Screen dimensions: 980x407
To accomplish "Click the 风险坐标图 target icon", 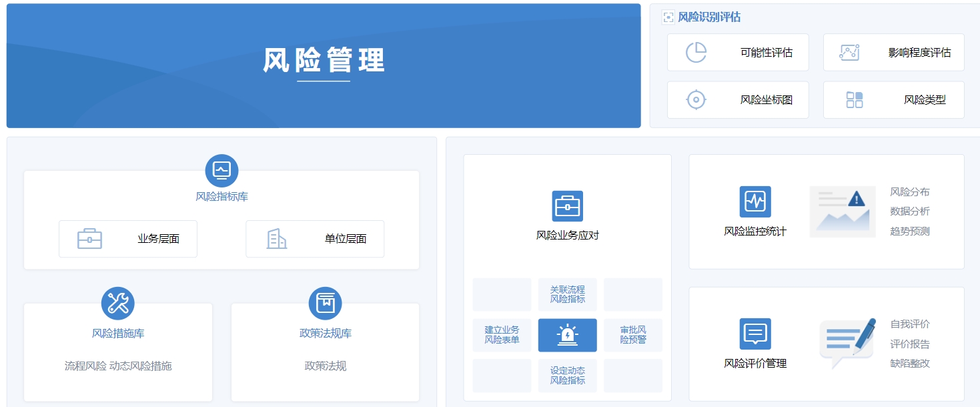I will [696, 99].
